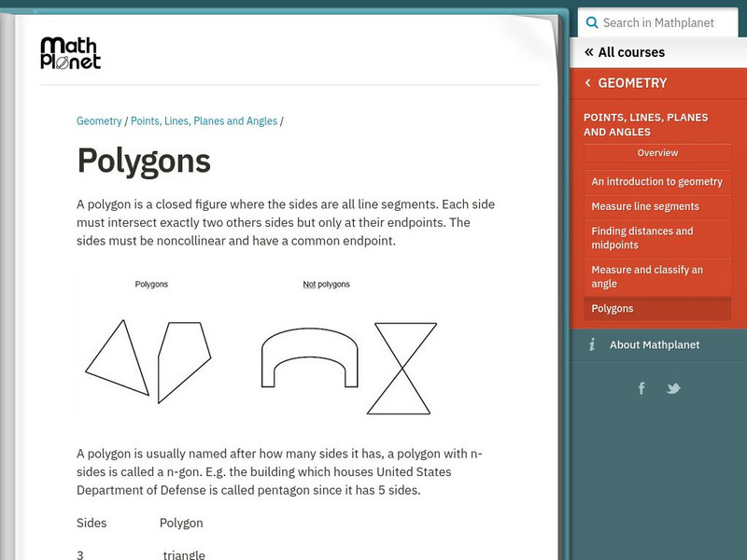Click the info icon beside About Mathplanet
The height and width of the screenshot is (560, 747).
592,344
